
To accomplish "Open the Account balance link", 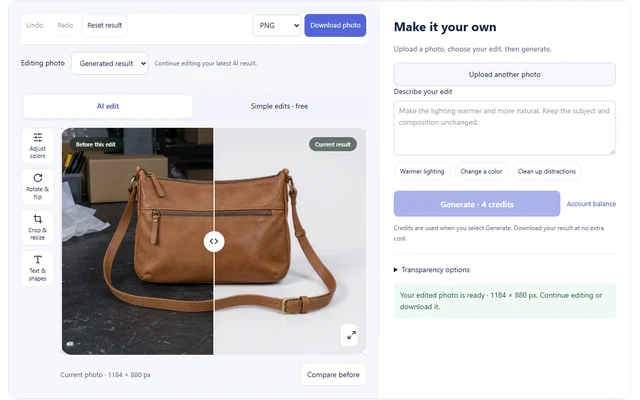I will pos(591,204).
